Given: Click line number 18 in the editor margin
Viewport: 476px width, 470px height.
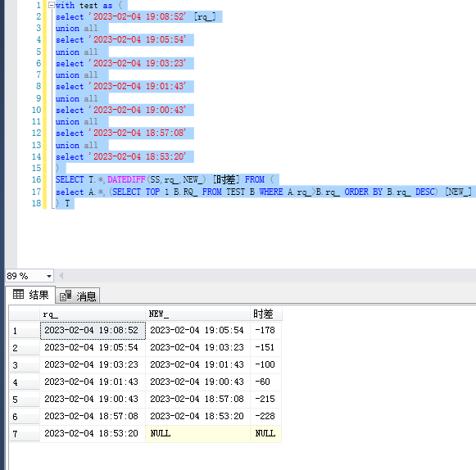Looking at the screenshot, I should 36,204.
